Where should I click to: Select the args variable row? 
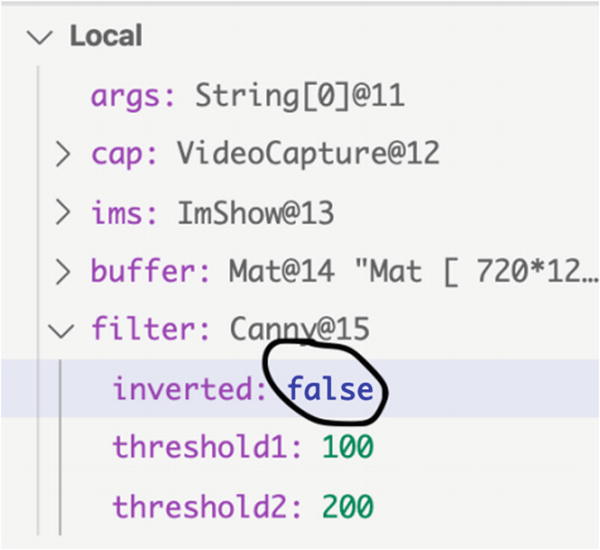tap(300, 96)
